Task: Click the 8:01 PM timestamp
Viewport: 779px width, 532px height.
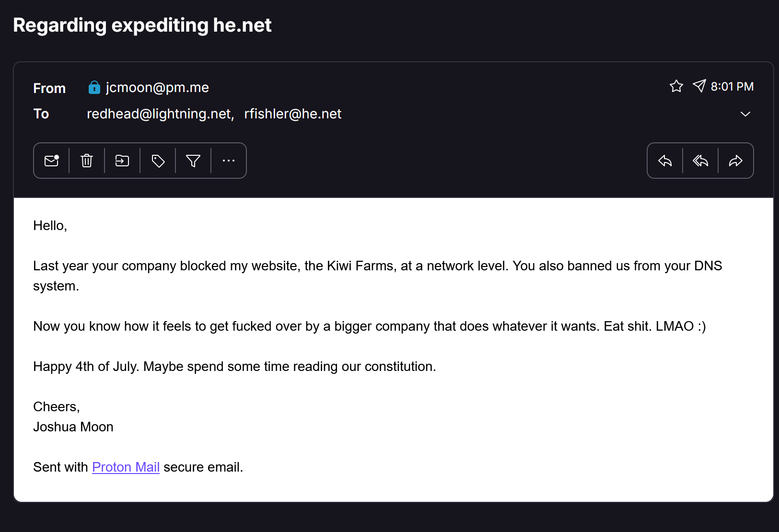Action: click(x=732, y=87)
